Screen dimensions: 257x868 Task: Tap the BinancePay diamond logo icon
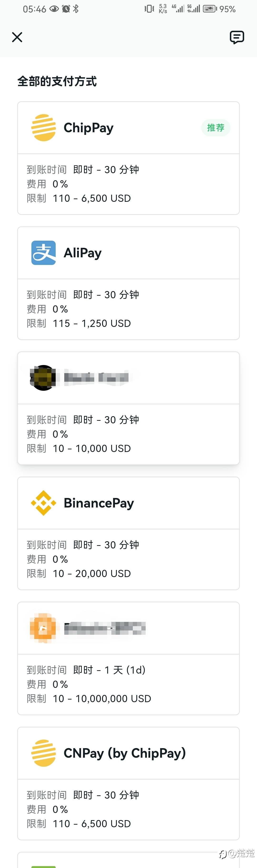click(x=43, y=503)
